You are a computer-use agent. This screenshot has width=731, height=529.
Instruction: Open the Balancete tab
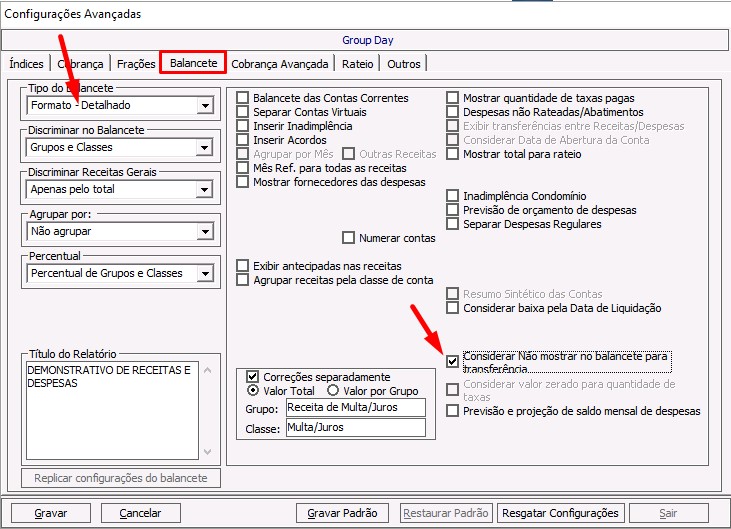193,63
